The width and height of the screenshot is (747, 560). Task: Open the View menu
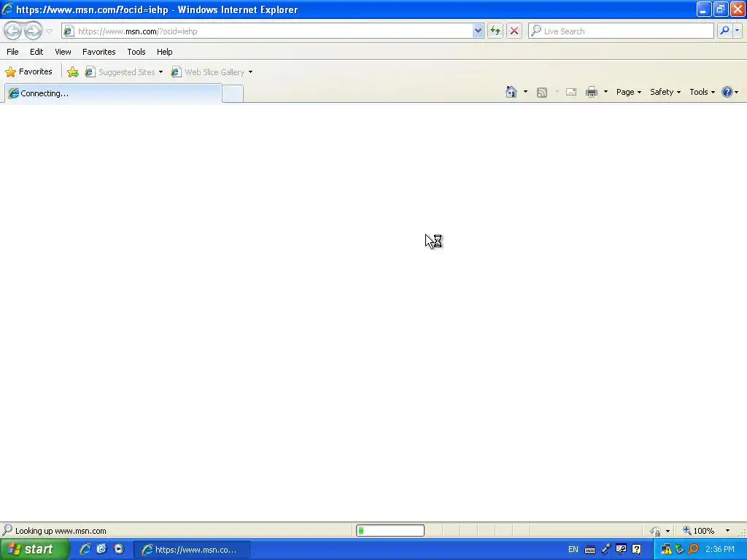pos(63,52)
